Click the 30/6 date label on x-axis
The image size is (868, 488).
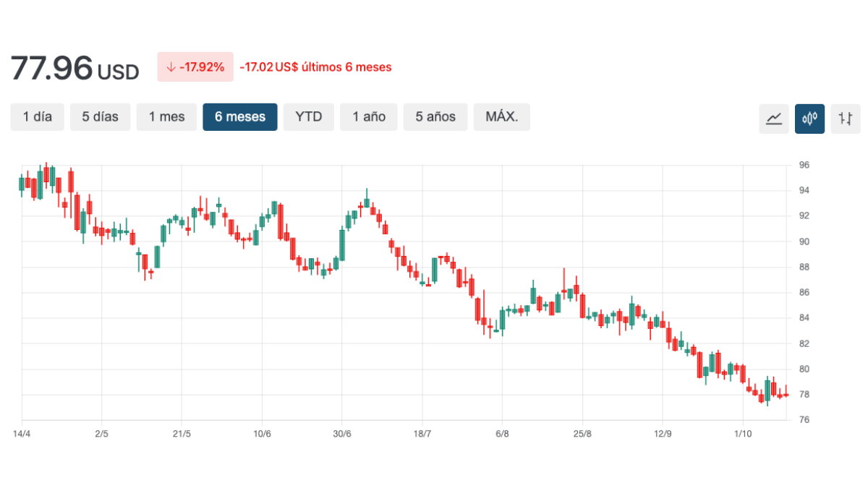342,434
